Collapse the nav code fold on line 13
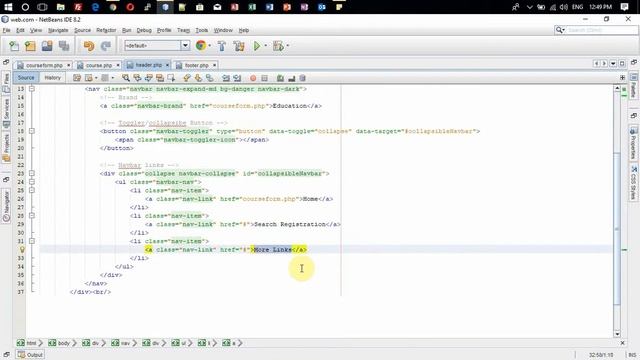Screen dimensions: 640x360 pos(32,89)
